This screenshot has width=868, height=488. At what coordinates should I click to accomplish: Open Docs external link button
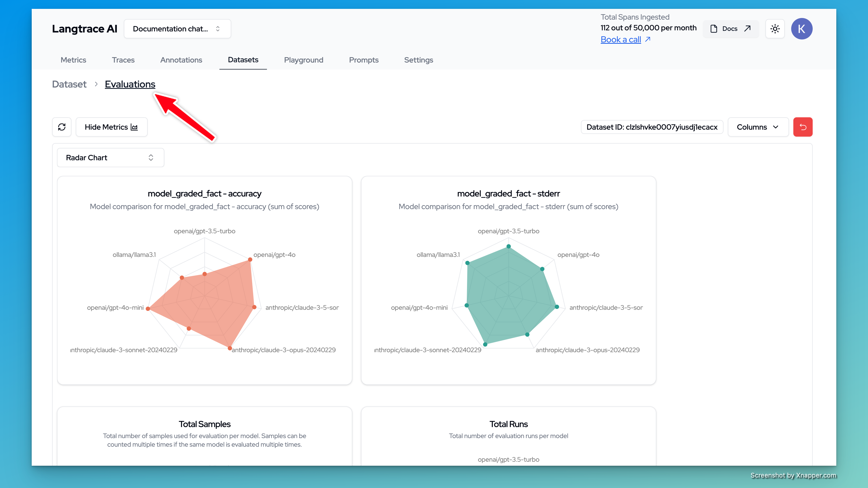pyautogui.click(x=730, y=29)
